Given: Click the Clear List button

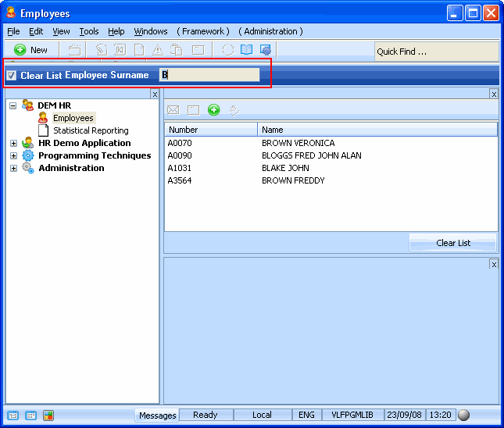Looking at the screenshot, I should point(453,243).
